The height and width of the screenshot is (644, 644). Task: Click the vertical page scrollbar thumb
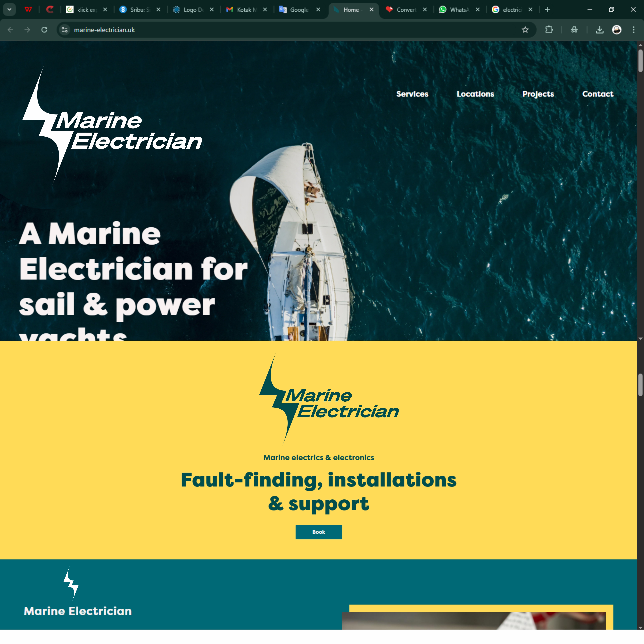coord(640,61)
